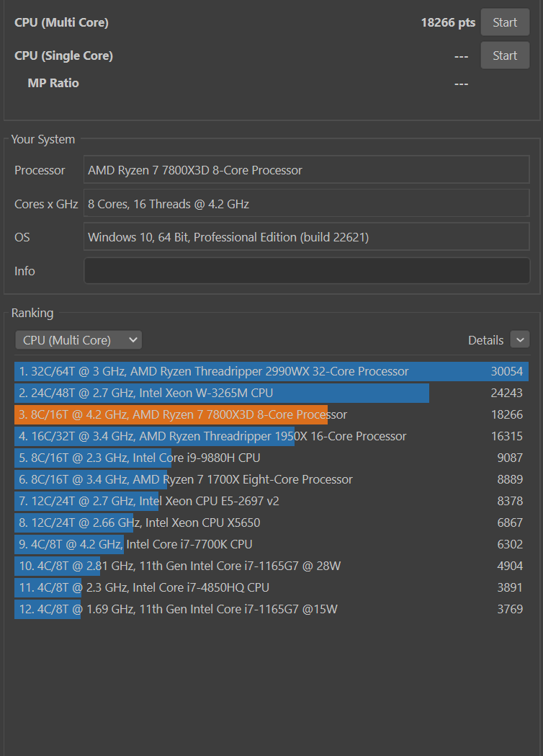Click the 24243 score value
Viewport: 543px width, 756px height.
pos(506,393)
